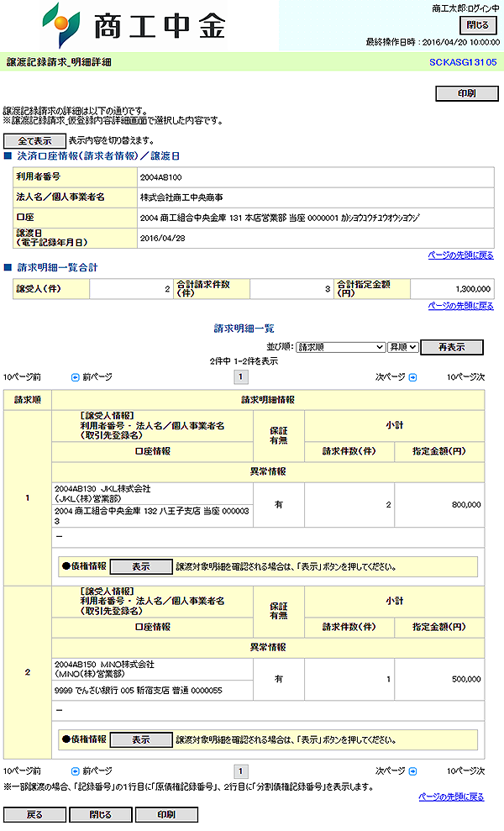This screenshot has height=831, width=504.
Task: Click the 再表示 button
Action: pos(452,347)
